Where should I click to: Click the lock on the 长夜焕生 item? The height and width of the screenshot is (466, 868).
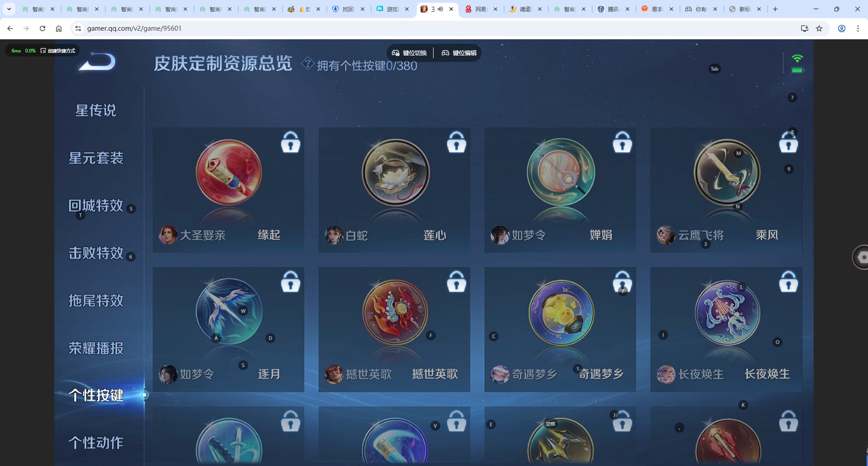click(x=788, y=282)
